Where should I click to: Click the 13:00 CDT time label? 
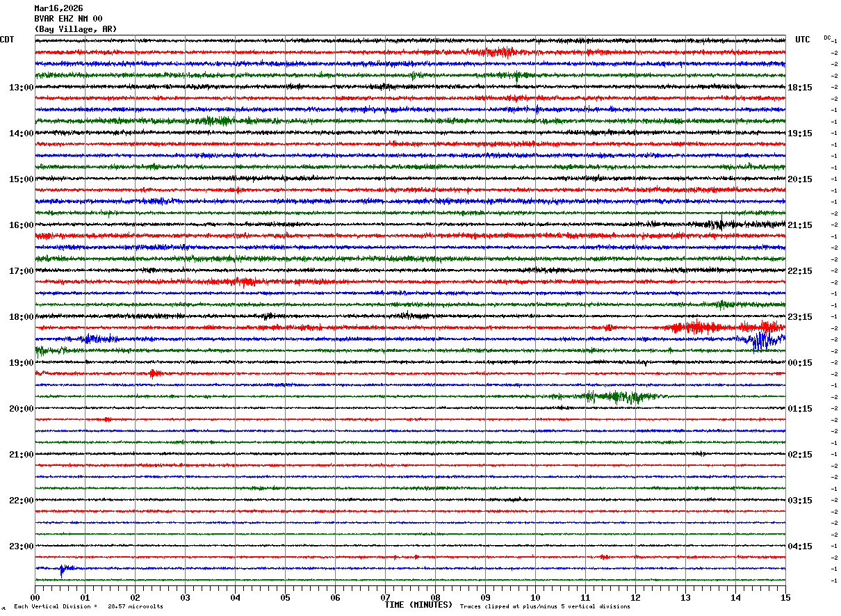coord(21,88)
